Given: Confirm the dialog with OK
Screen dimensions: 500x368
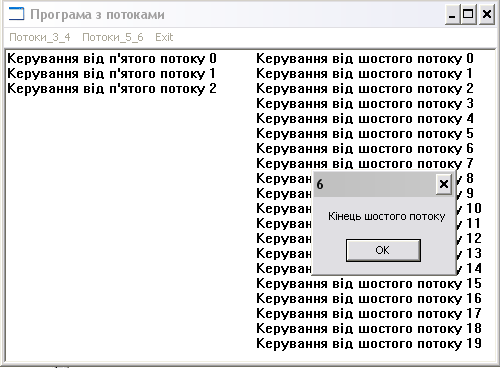Looking at the screenshot, I should [383, 250].
